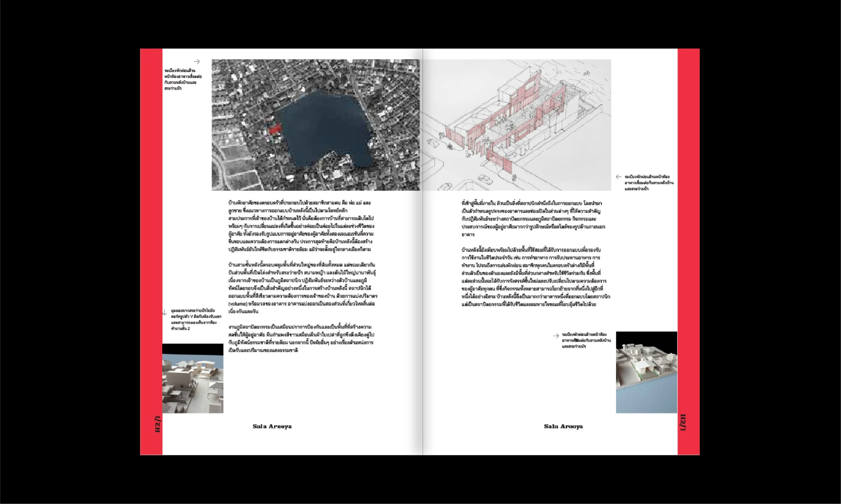
Task: Click the red vertical band on left edge
Action: (x=151, y=238)
